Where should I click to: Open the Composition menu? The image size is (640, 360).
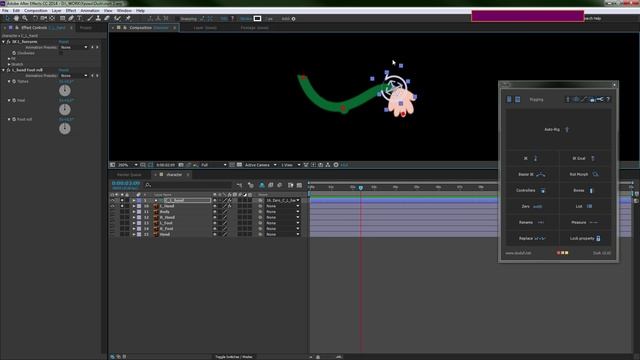[36, 11]
